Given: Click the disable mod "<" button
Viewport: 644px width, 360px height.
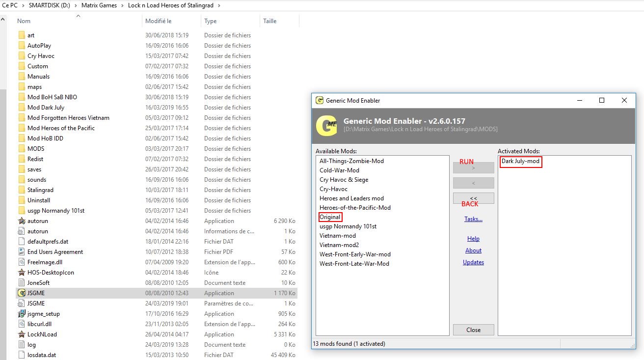Looking at the screenshot, I should 473,183.
